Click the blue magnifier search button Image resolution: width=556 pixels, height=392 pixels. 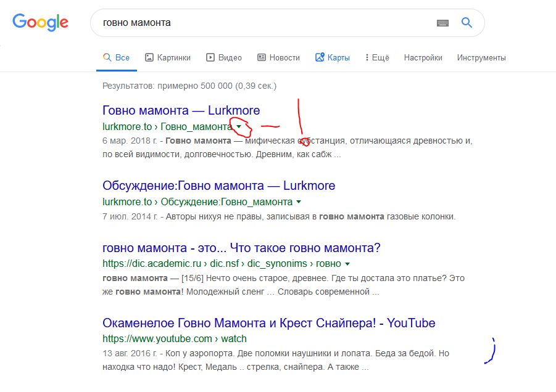pyautogui.click(x=467, y=23)
